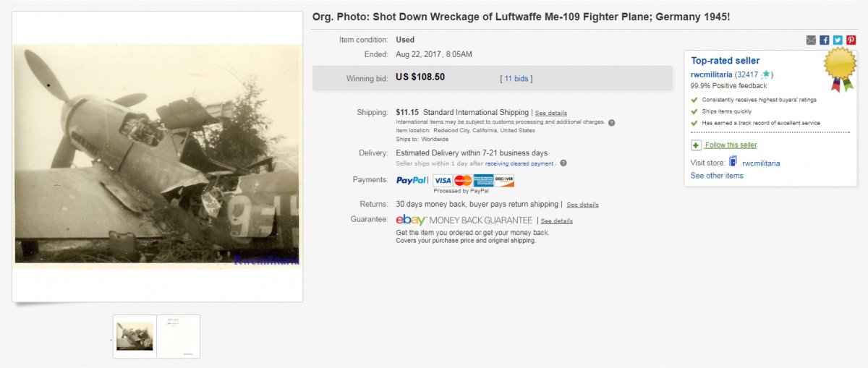The image size is (868, 368).
Task: Click See other items link
Action: (716, 176)
